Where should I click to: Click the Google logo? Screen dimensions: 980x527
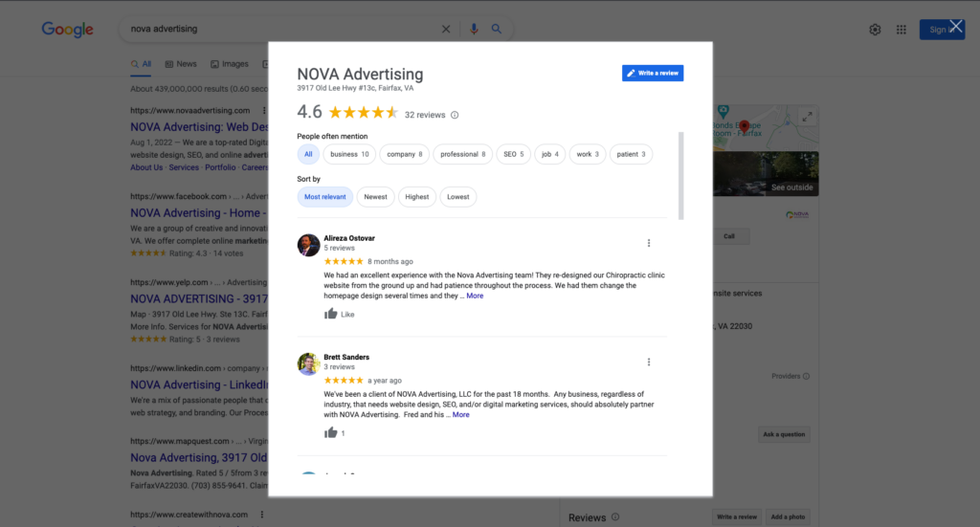[x=68, y=29]
